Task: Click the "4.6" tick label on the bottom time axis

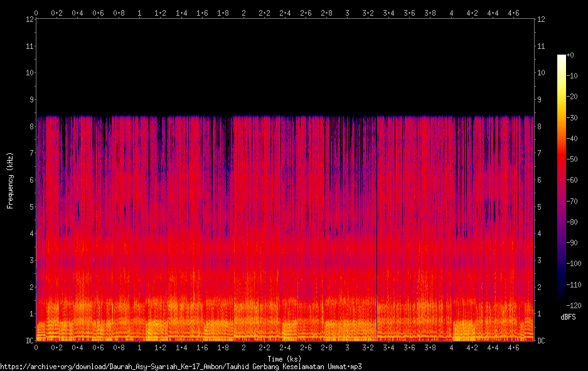Action: (x=513, y=348)
